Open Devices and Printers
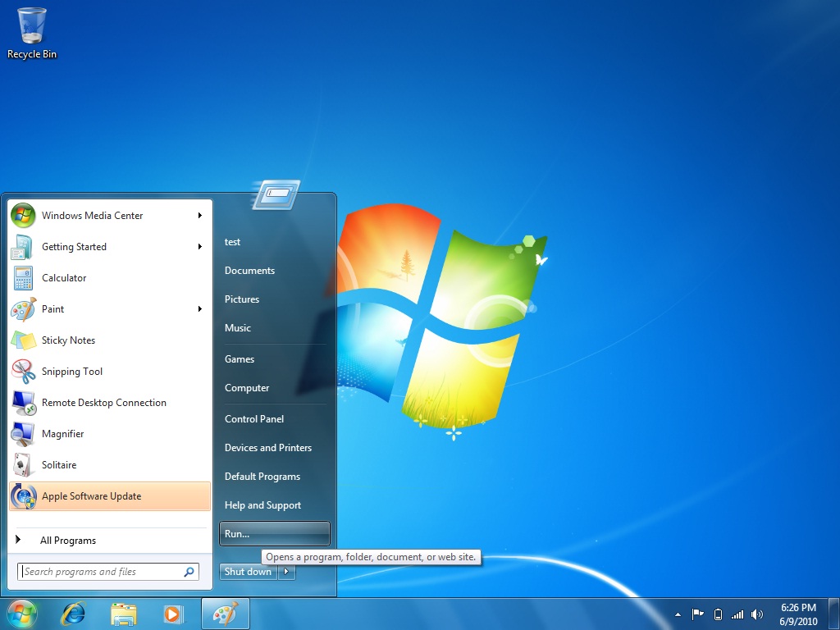This screenshot has height=630, width=840. (x=268, y=448)
